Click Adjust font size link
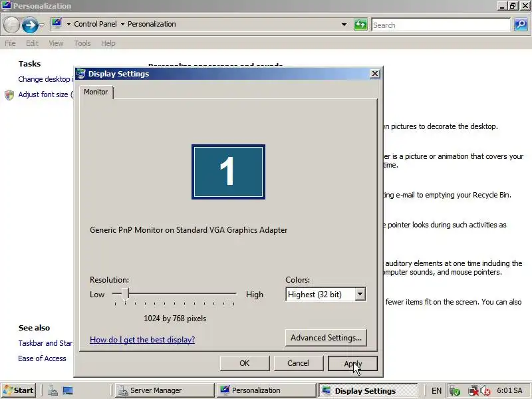Image resolution: width=532 pixels, height=399 pixels. [45, 94]
